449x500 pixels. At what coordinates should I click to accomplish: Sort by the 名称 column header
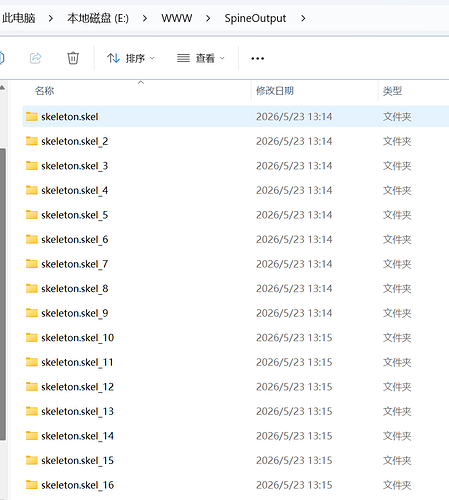[45, 90]
